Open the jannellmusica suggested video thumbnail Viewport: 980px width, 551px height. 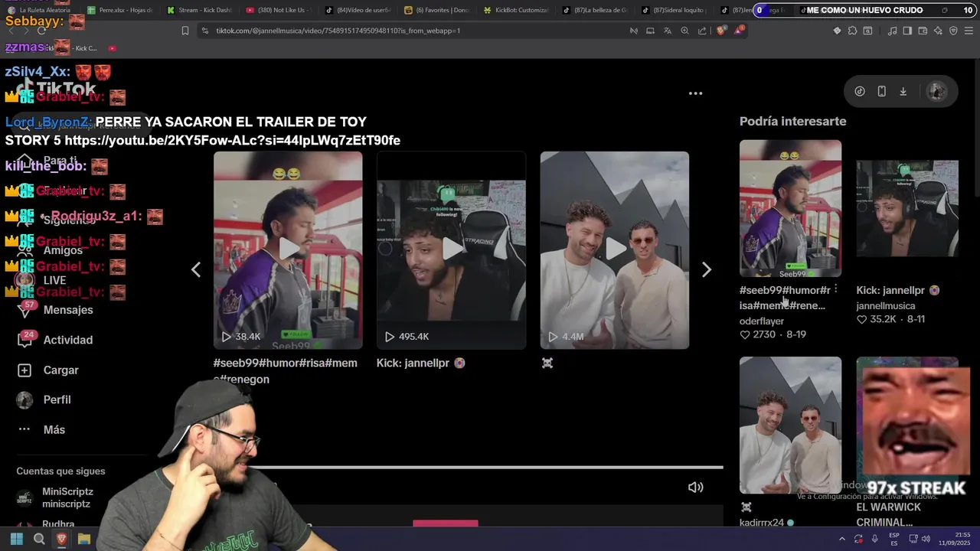coord(907,208)
